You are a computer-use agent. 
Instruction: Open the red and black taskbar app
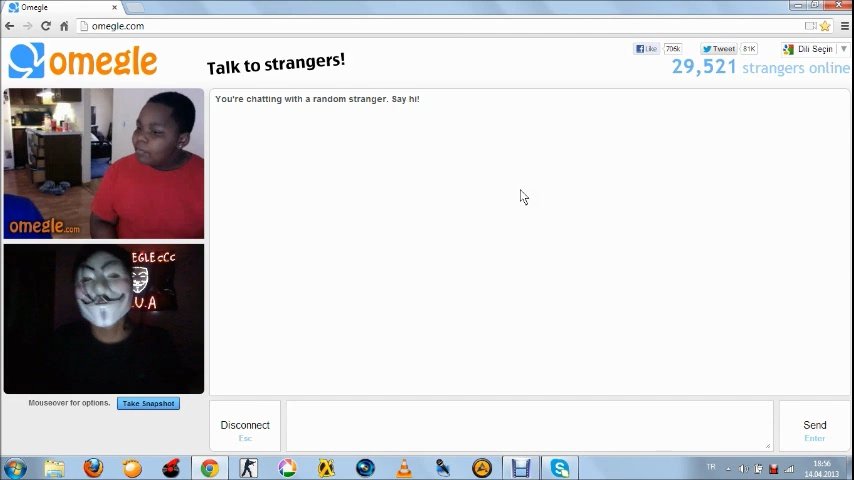(170, 468)
